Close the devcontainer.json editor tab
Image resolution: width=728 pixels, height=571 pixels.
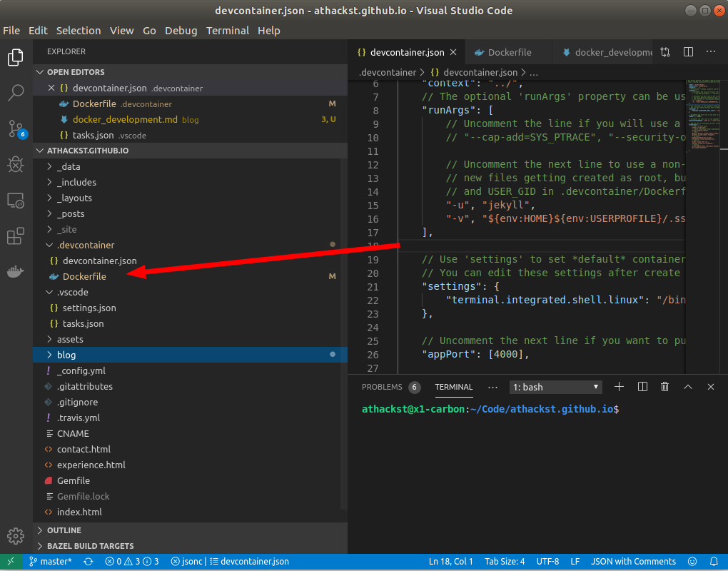(454, 52)
